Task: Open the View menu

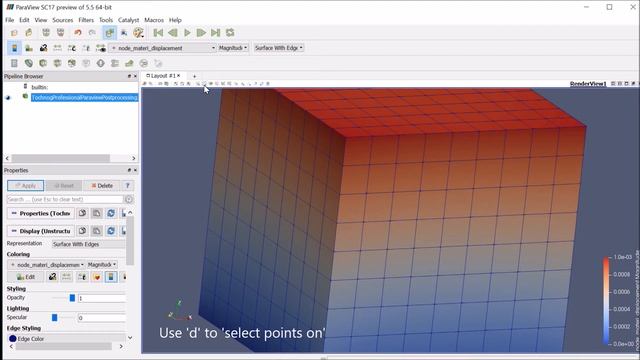Action: click(41, 20)
